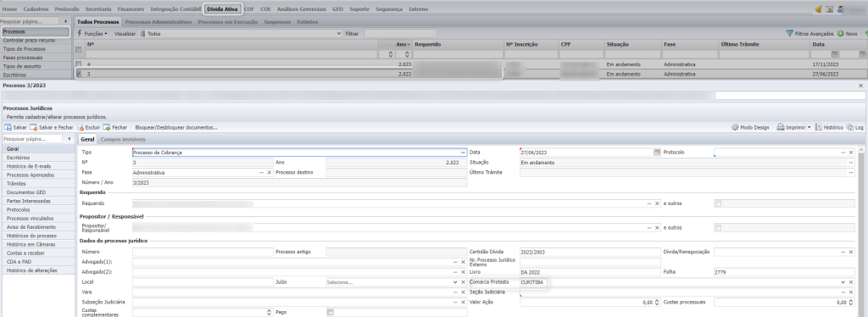Click the Fechar toolbar button
This screenshot has width=868, height=317.
pos(115,127)
